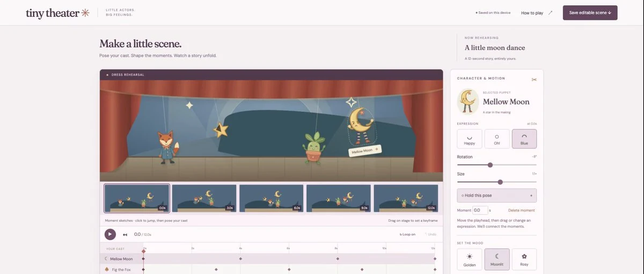Jump to the 12.0s moment sketch
The width and height of the screenshot is (644, 274).
(x=406, y=198)
